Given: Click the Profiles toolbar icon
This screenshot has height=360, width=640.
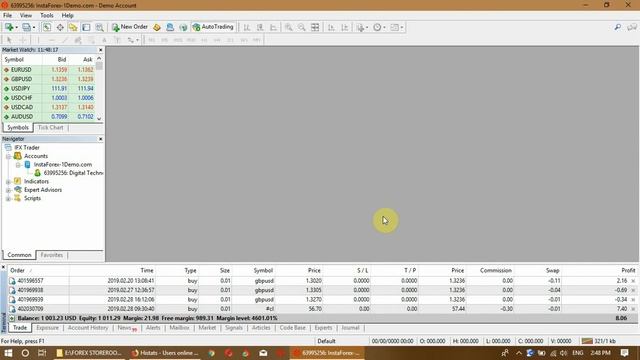Looking at the screenshot, I should tap(26, 27).
